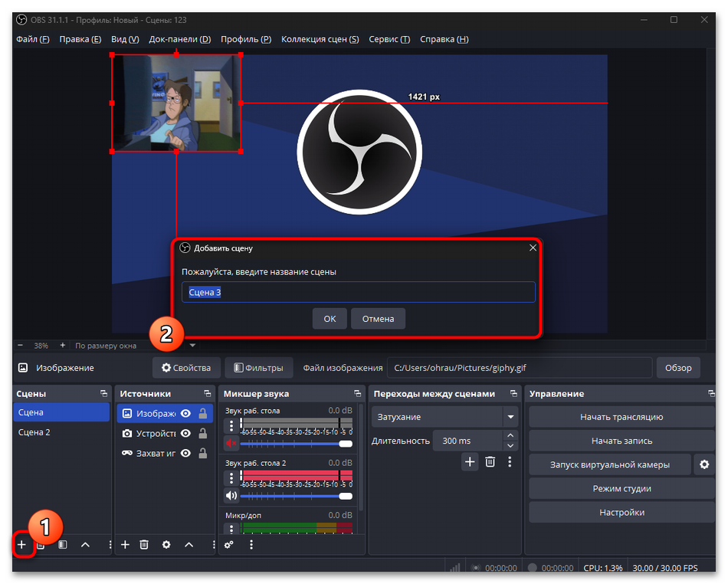Open the Сцены toolbar three-dot menu
Viewport: 728px width, 584px height.
coord(110,545)
